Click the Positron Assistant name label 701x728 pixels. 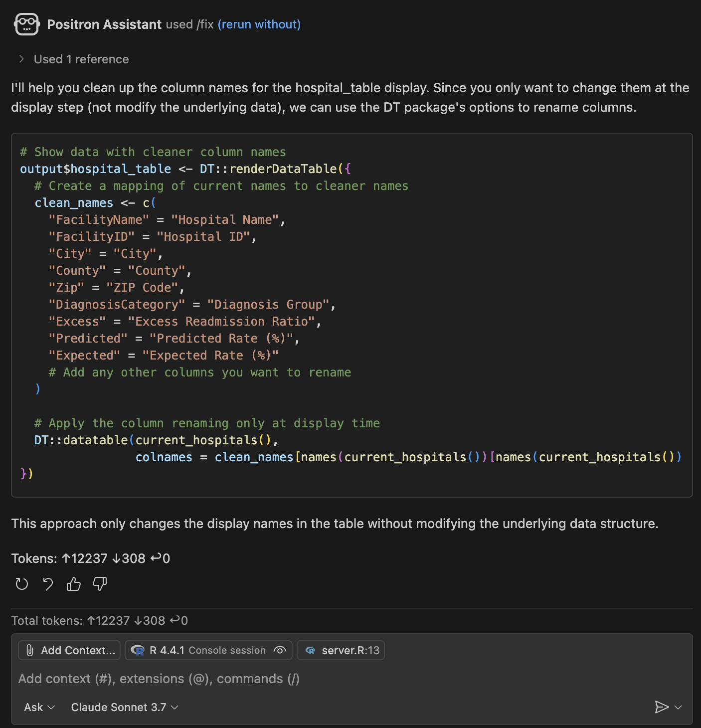tap(104, 24)
